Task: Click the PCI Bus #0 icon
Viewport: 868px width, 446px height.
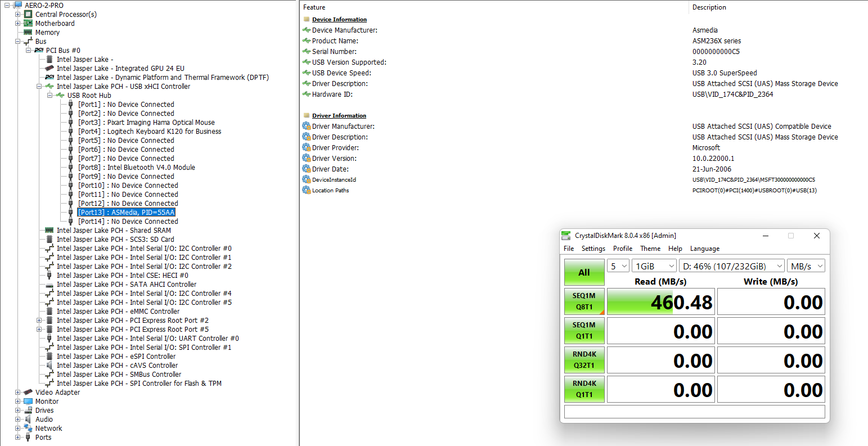Action: 39,50
